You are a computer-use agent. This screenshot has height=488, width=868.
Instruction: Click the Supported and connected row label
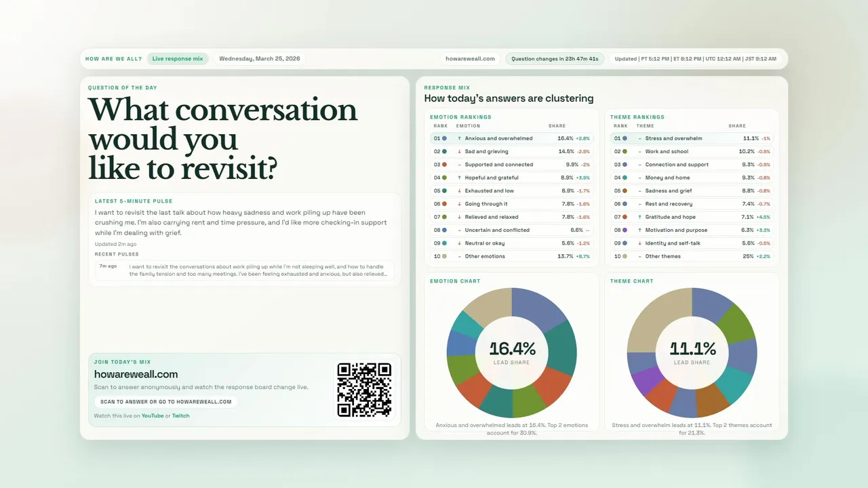coord(499,165)
